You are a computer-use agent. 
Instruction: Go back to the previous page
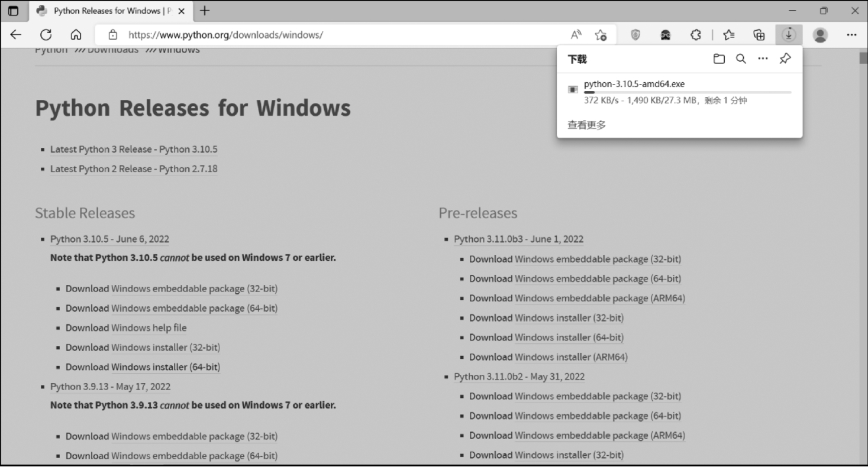pos(16,35)
